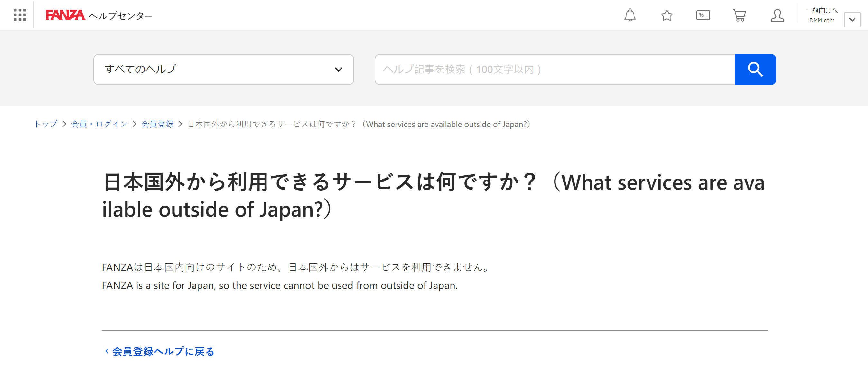Viewport: 868px width, 382px height.
Task: Click the current-page breadcrumb text about services outside Japan
Action: [x=359, y=124]
